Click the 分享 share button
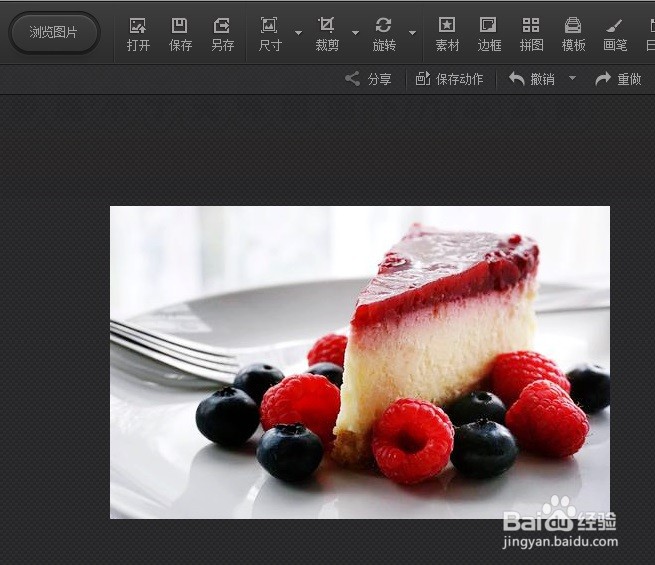This screenshot has height=565, width=655. pyautogui.click(x=368, y=79)
